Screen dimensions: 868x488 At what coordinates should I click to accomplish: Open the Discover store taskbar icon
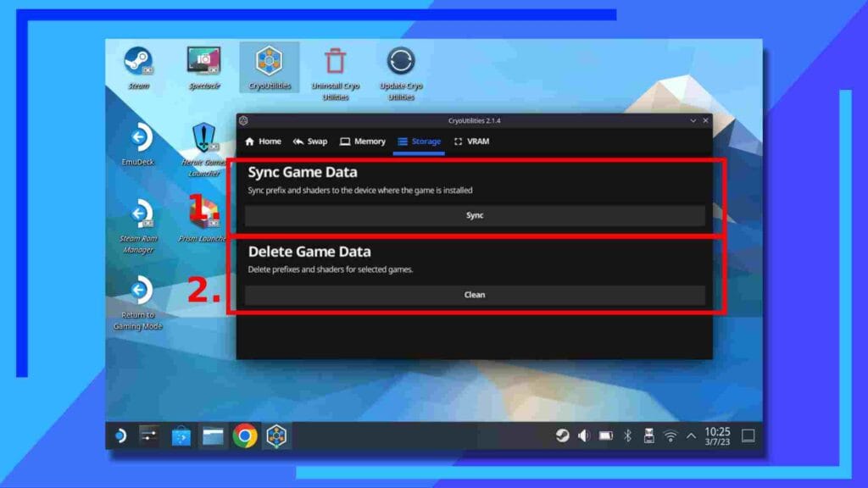coord(181,436)
